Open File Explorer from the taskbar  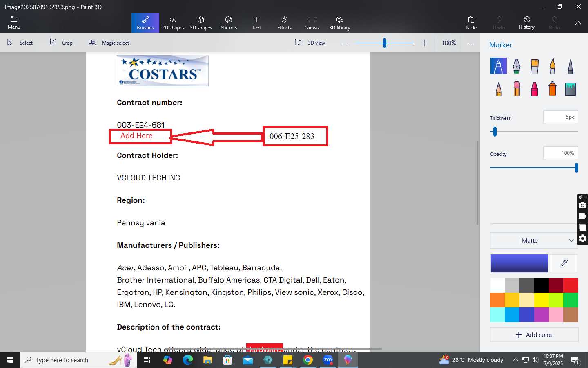[x=207, y=360]
